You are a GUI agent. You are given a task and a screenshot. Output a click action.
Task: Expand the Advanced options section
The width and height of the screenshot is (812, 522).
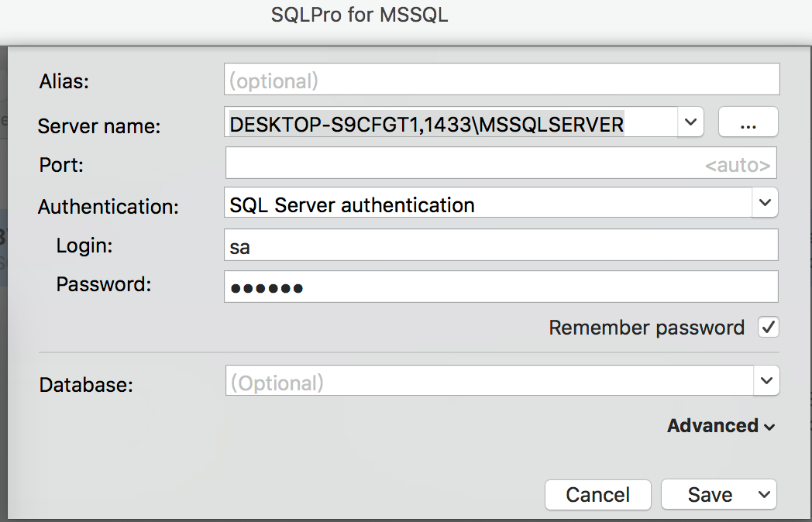(x=721, y=426)
